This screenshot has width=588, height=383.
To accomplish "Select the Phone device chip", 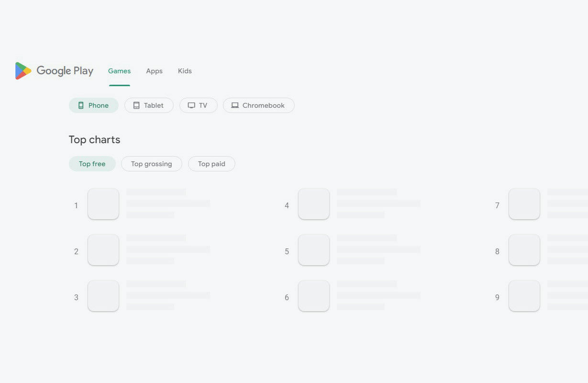I will pyautogui.click(x=94, y=105).
